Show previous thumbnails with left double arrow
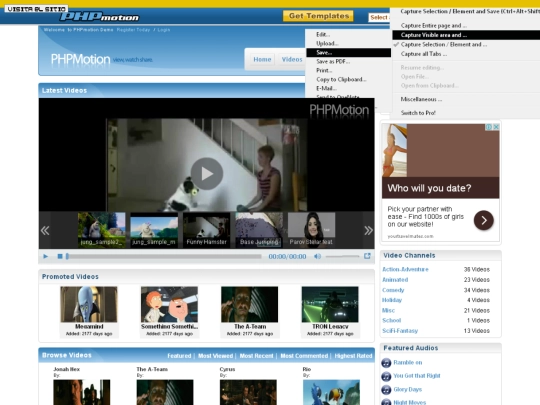This screenshot has width=540, height=405. pos(45,230)
